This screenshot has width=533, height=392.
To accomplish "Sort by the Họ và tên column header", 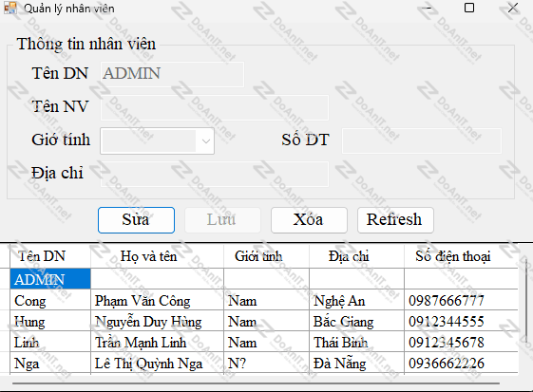I will tap(157, 256).
